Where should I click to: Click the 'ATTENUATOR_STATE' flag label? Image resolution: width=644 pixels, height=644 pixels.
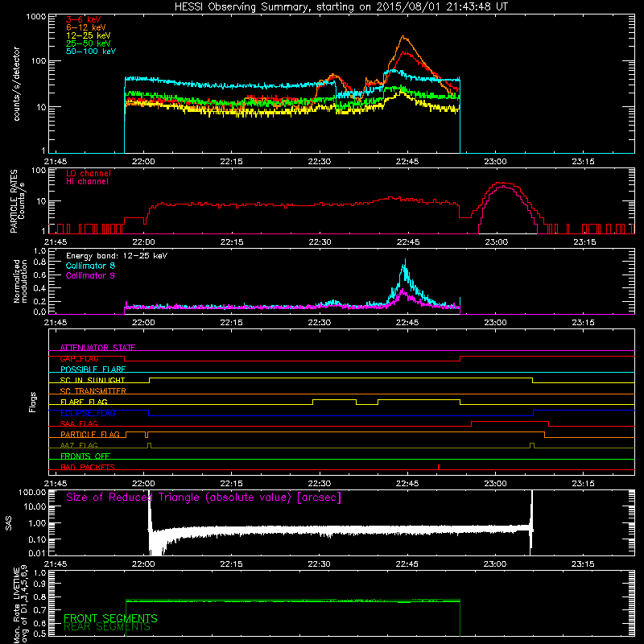tap(97, 348)
